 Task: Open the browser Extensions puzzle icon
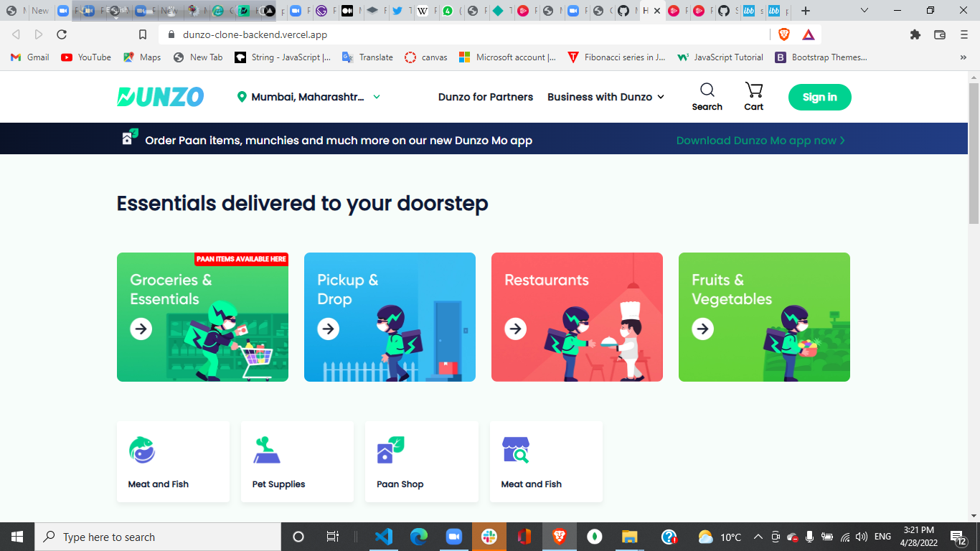[915, 34]
